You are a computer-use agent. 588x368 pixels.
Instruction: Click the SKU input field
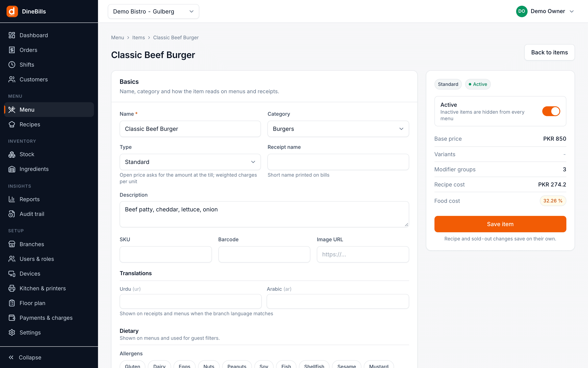point(166,254)
